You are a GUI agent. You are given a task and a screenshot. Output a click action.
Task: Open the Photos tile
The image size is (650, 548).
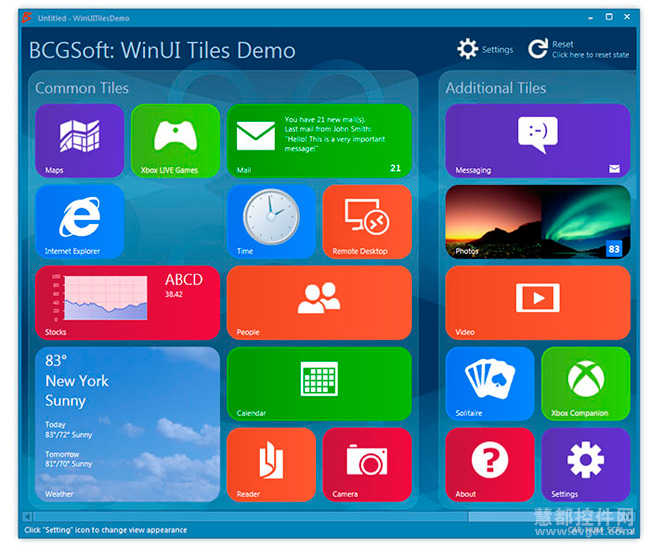(538, 222)
